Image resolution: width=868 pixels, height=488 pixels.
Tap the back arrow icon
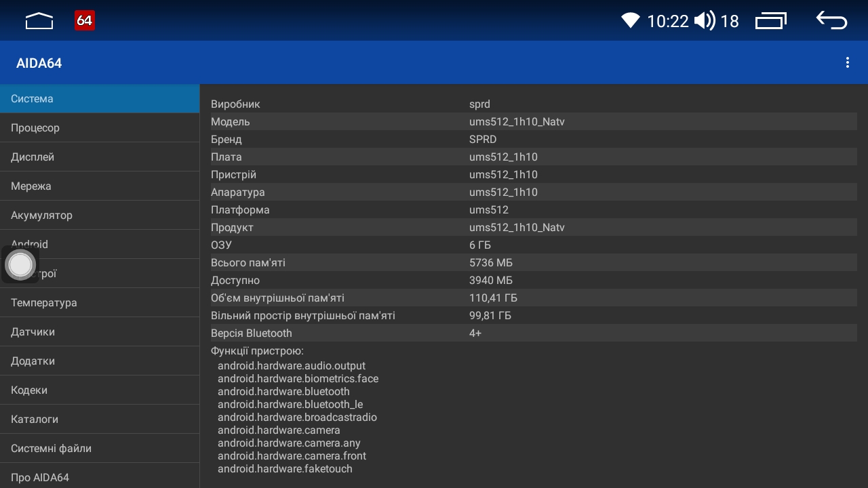[831, 20]
